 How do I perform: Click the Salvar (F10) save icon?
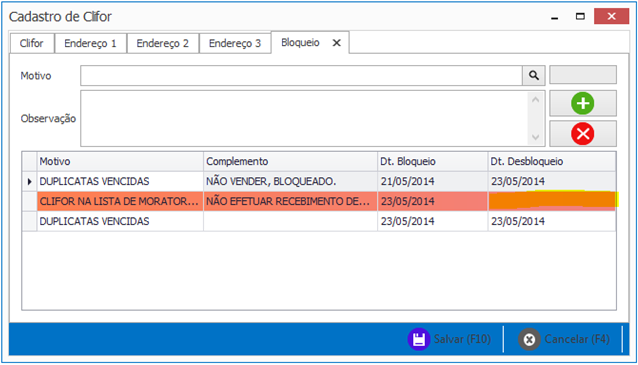pos(419,339)
